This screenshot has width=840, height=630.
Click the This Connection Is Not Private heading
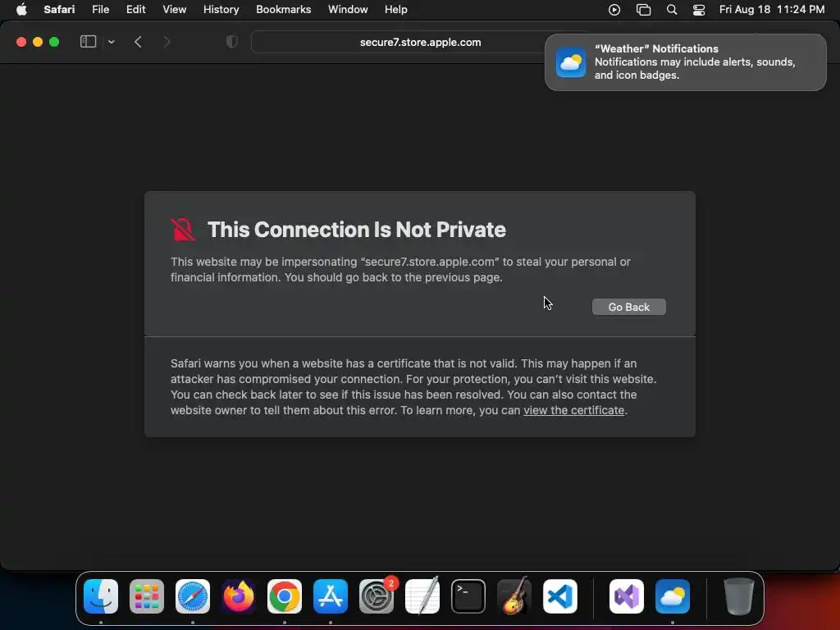pyautogui.click(x=356, y=230)
